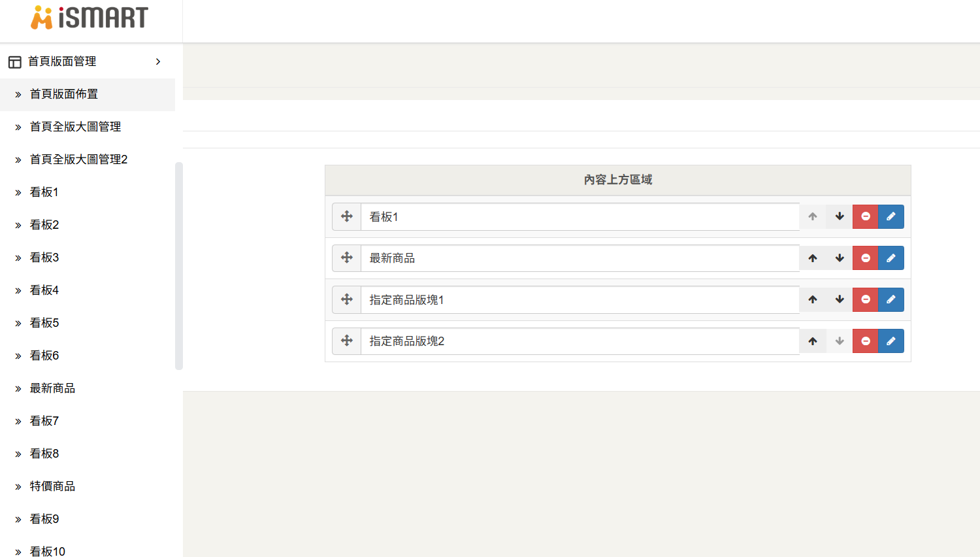Open 特價商品 in the sidebar
Image resolution: width=980 pixels, height=557 pixels.
88,486
